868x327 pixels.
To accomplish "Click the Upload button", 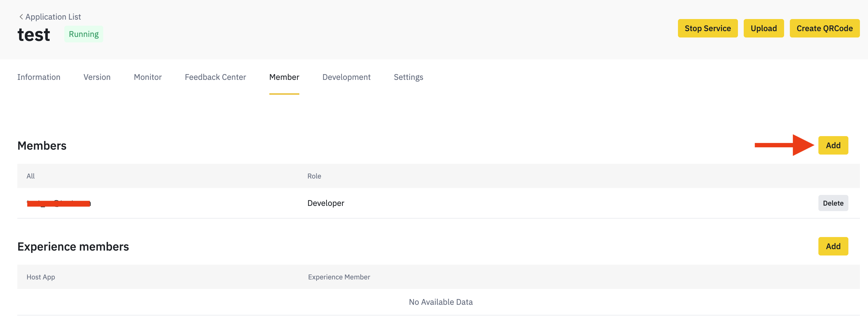I will [764, 28].
